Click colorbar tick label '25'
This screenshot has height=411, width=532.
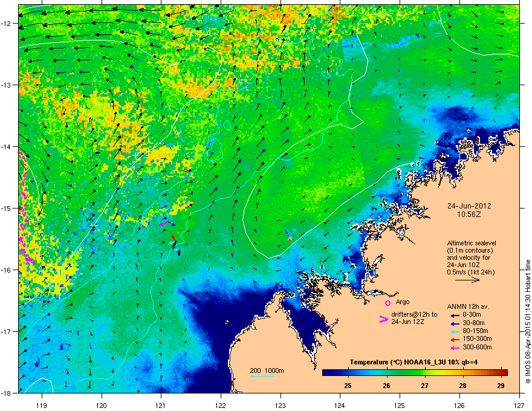(348, 386)
